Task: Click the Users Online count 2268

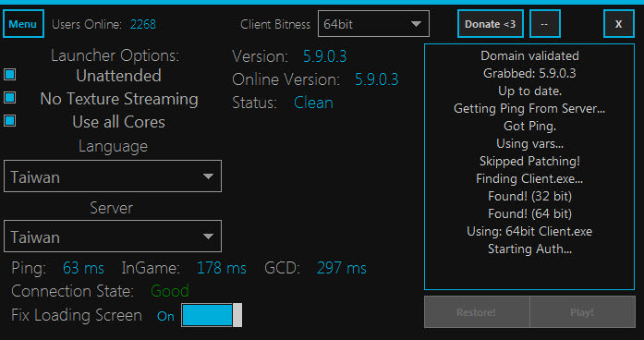Action: tap(143, 24)
